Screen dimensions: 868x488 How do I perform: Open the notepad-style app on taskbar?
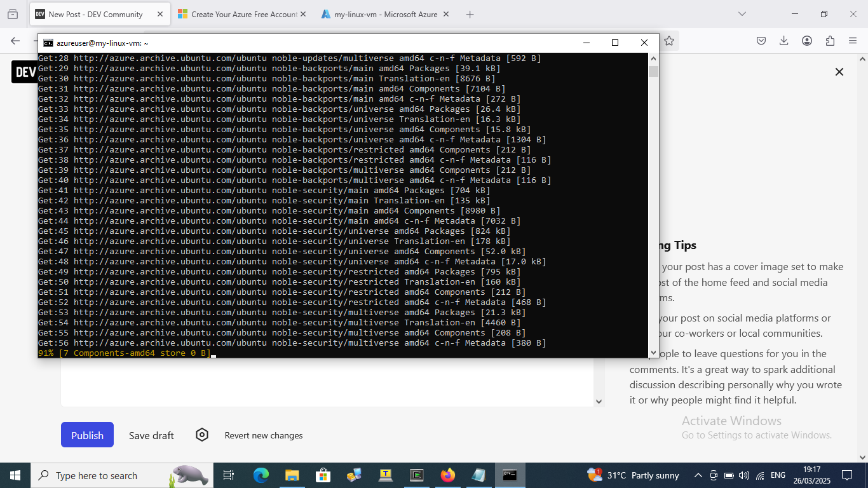click(478, 475)
